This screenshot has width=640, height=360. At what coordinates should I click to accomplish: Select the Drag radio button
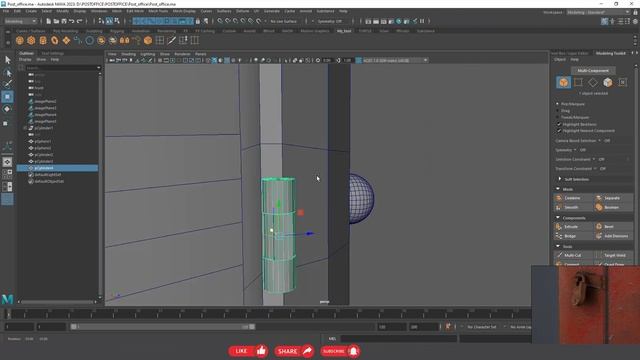(558, 111)
